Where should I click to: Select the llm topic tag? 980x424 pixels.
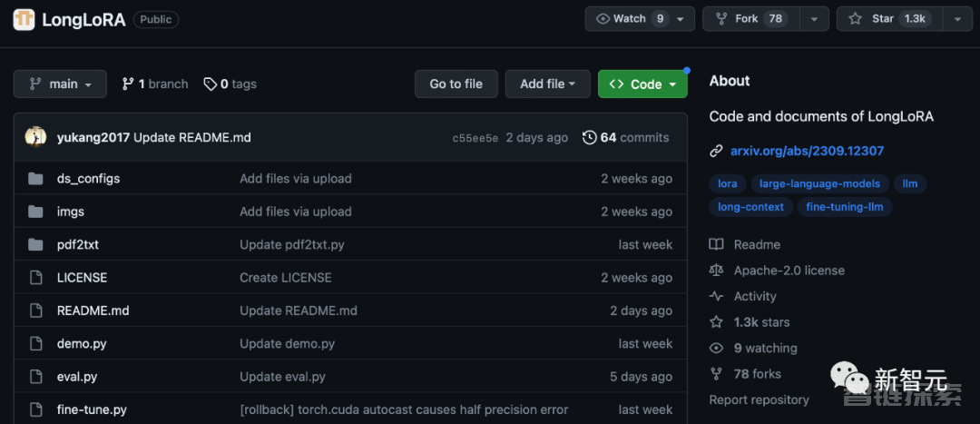click(909, 184)
